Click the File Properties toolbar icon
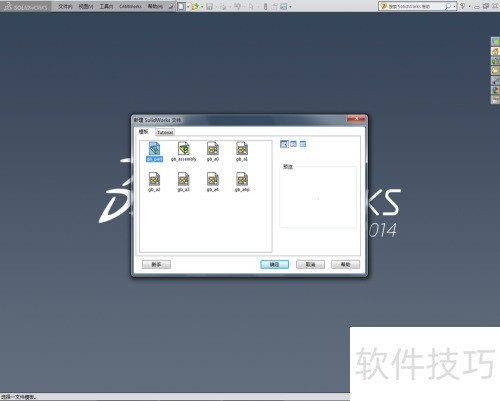This screenshot has width=500, height=401. (x=274, y=6)
